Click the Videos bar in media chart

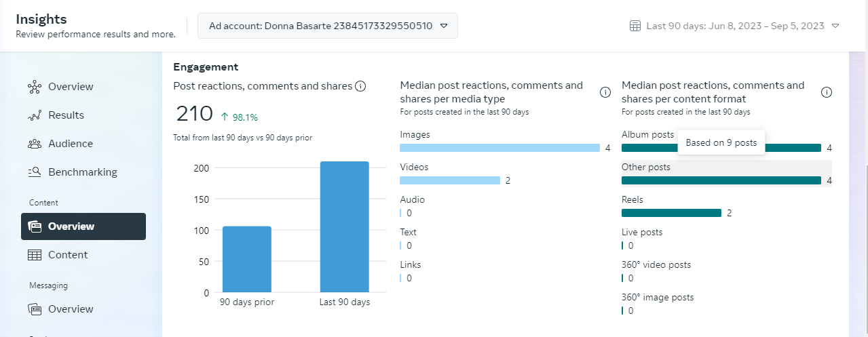[x=449, y=180]
